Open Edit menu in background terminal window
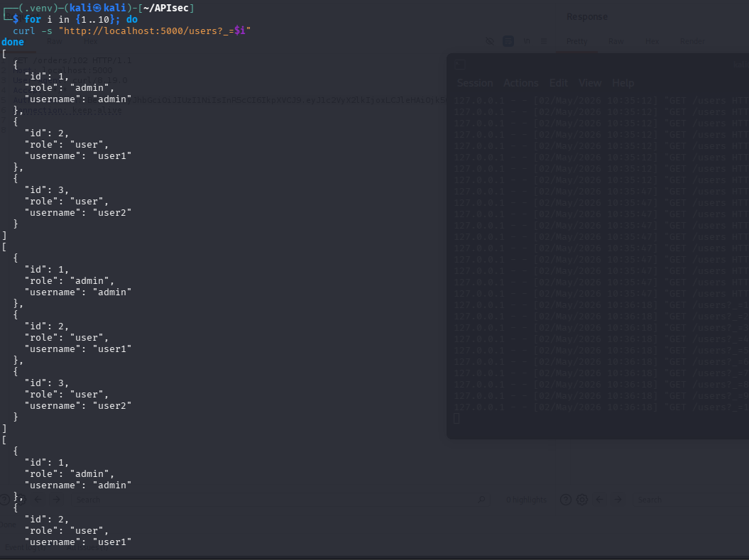This screenshot has width=749, height=560. tap(559, 83)
